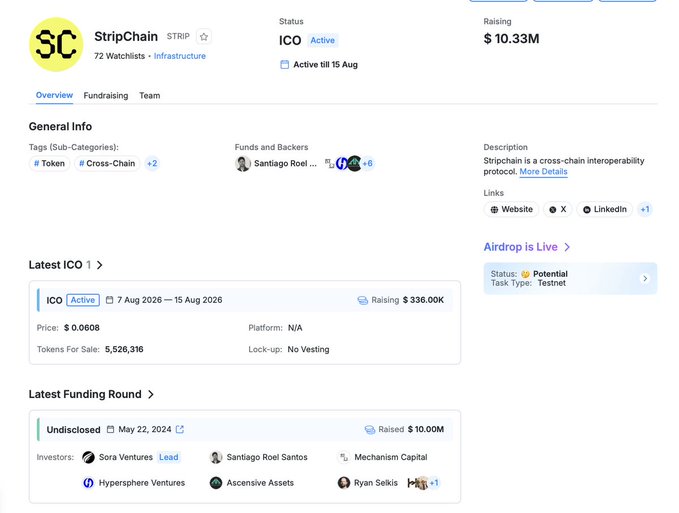Open airdrop Status Potential card arrow

pyautogui.click(x=645, y=278)
